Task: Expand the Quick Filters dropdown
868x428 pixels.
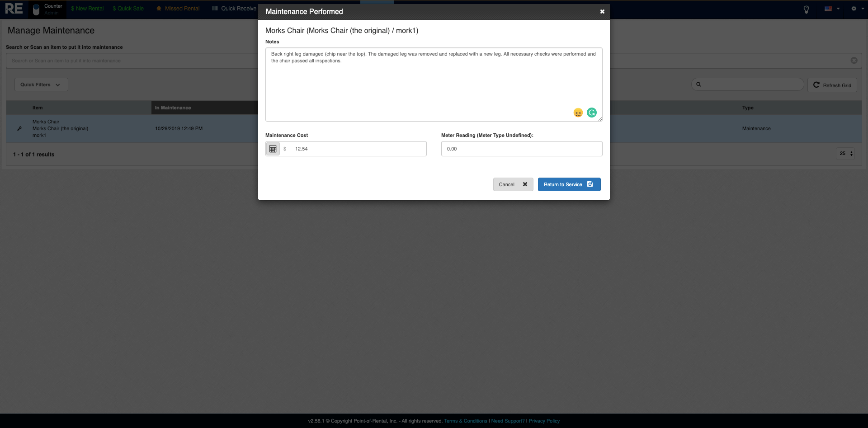Action: pyautogui.click(x=41, y=85)
